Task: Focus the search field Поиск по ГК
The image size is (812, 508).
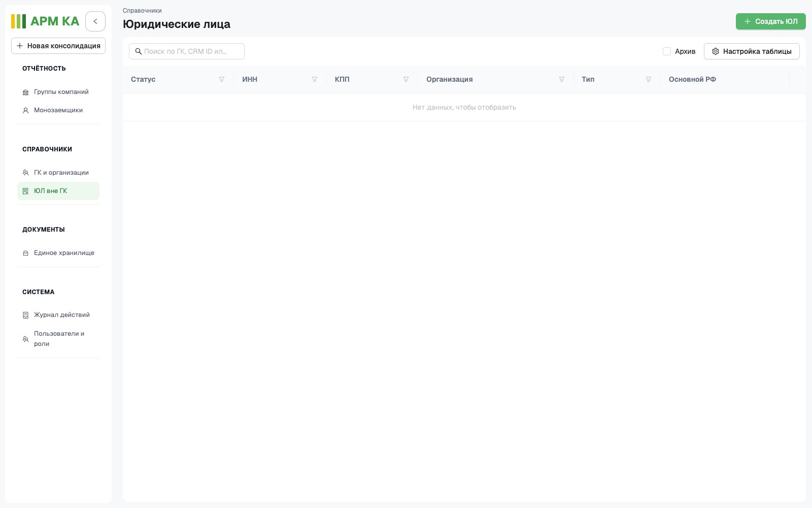Action: pyautogui.click(x=187, y=51)
